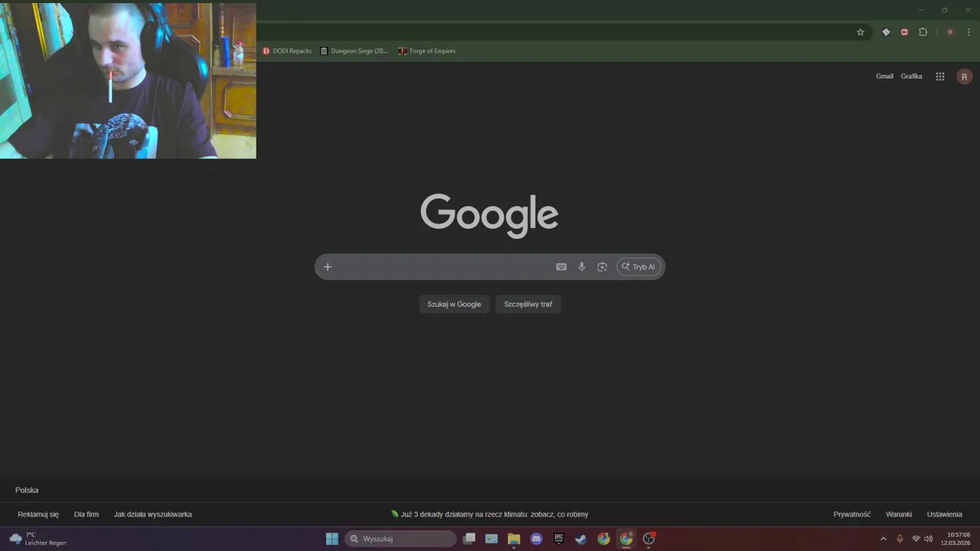Open Wi-Fi network settings in tray
980x551 pixels.
point(916,539)
